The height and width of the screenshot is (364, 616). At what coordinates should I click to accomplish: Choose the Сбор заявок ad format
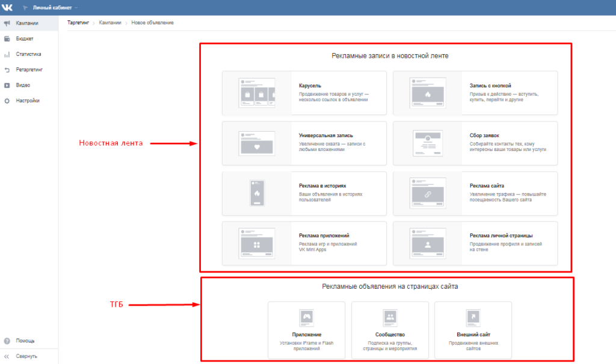coord(475,143)
